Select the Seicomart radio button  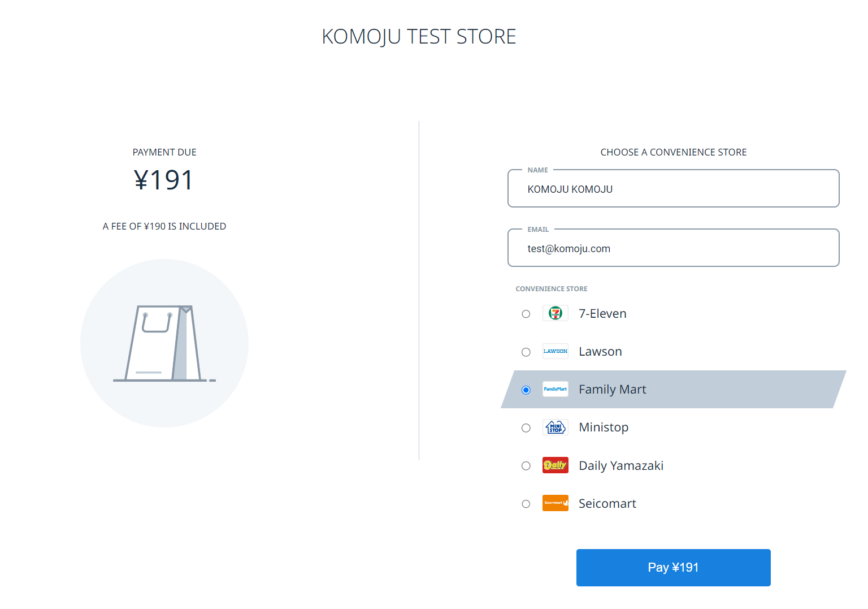(x=526, y=504)
